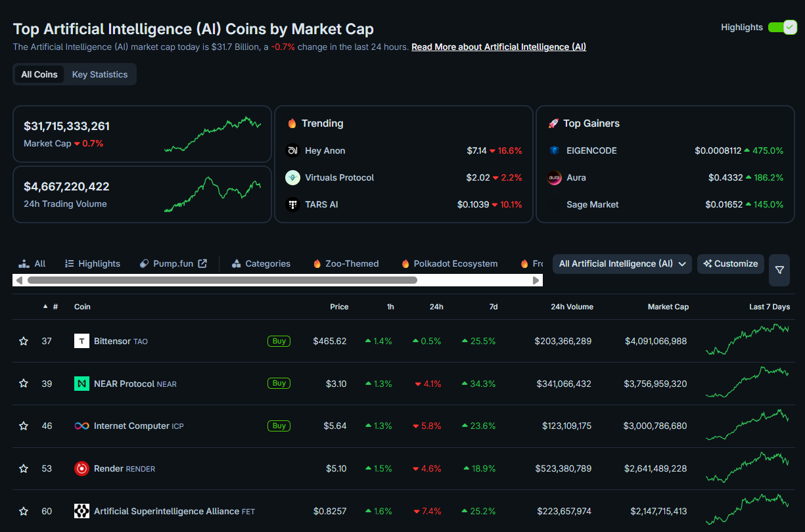
Task: Click the Zoo-Themed flame icon
Action: (x=317, y=263)
